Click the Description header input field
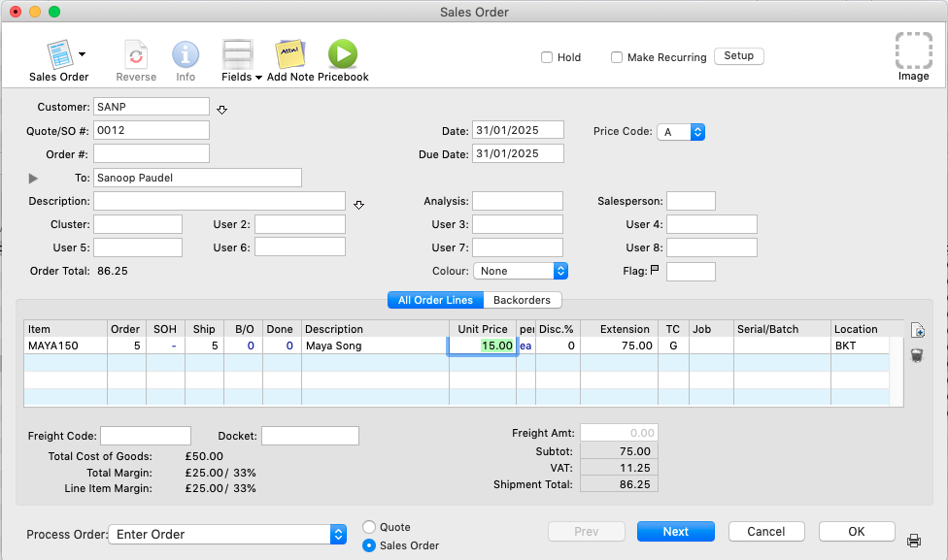The width and height of the screenshot is (948, 560). click(220, 201)
